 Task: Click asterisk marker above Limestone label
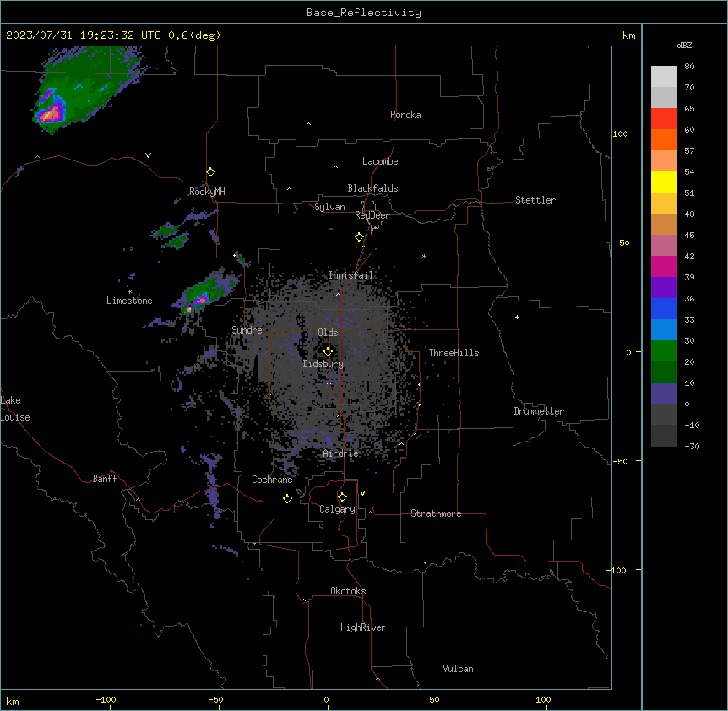tap(129, 292)
